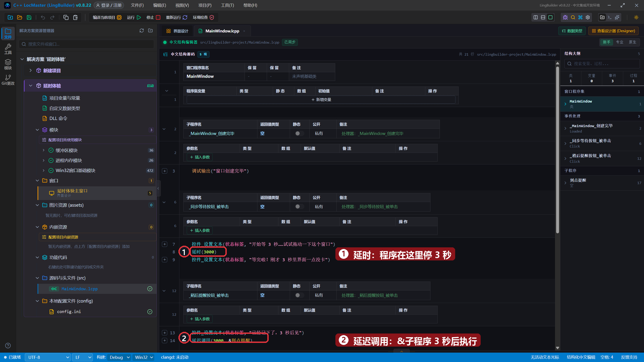
Task: Open settings gear icon in top toolbar
Action: pos(588,17)
